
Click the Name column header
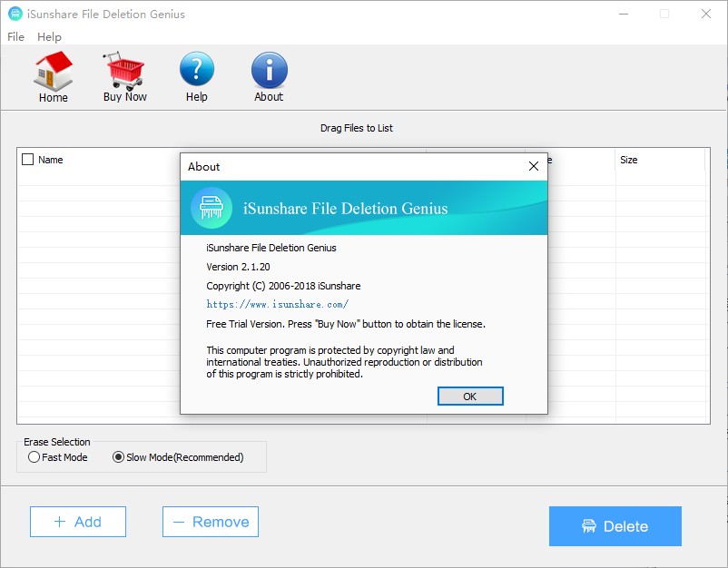51,160
